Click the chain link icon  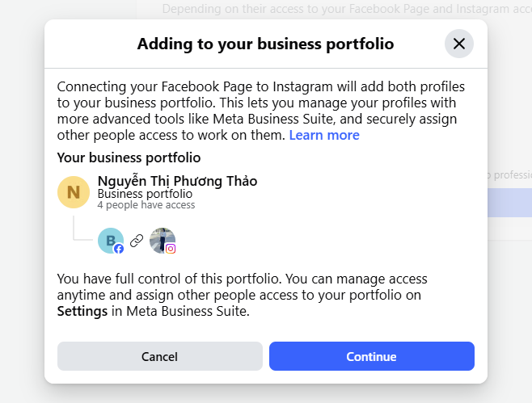(137, 240)
